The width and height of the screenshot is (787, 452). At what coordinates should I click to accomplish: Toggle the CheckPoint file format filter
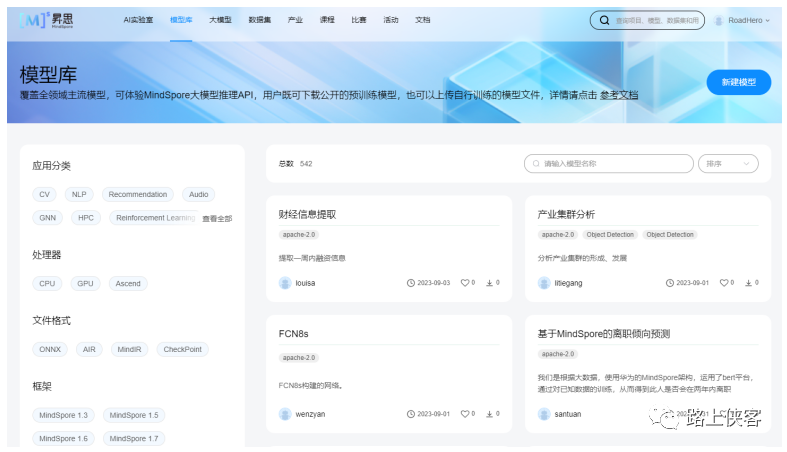click(x=183, y=349)
